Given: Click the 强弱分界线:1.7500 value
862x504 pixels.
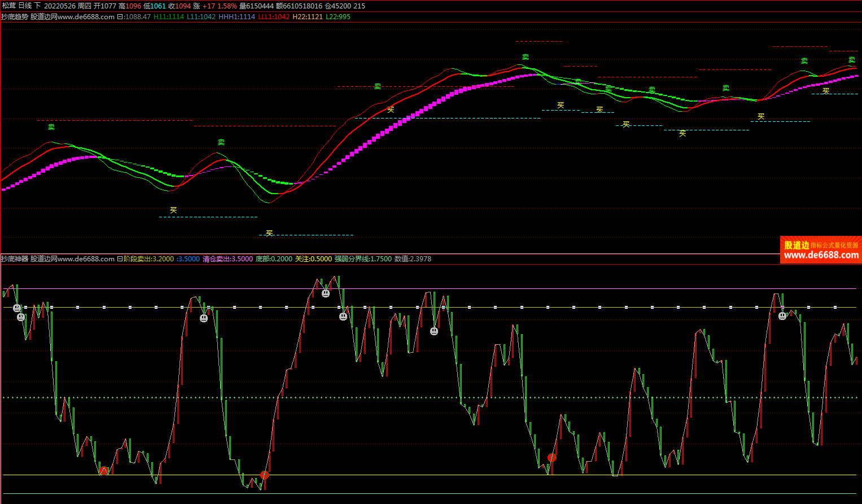Looking at the screenshot, I should tap(363, 259).
